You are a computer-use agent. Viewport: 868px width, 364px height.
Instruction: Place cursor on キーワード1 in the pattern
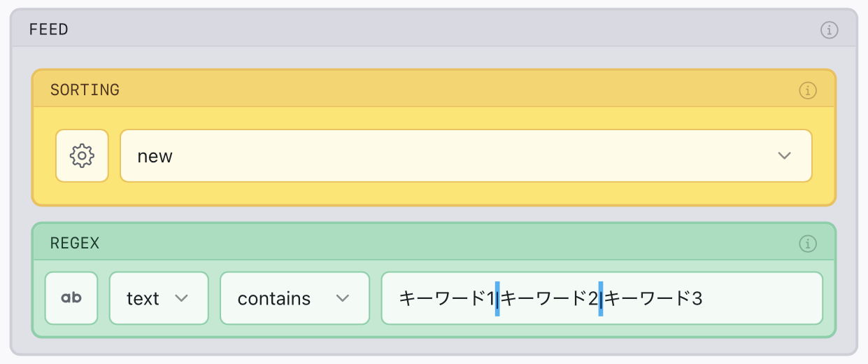446,299
